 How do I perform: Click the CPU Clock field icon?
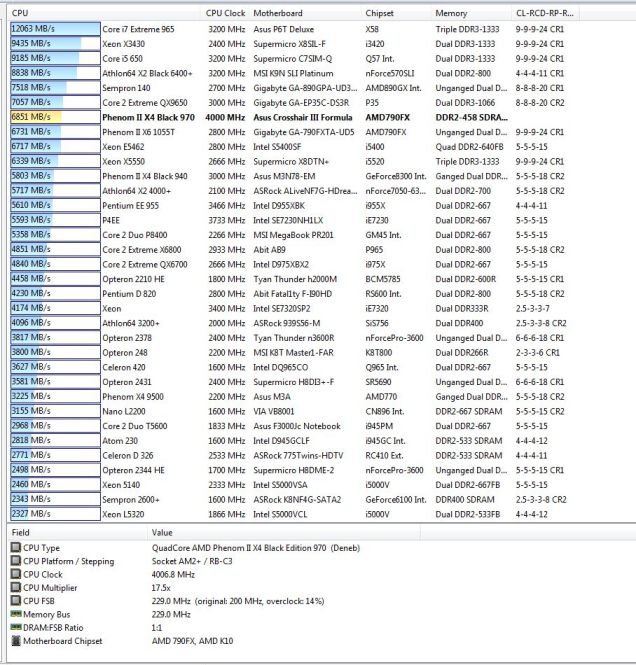[x=16, y=574]
